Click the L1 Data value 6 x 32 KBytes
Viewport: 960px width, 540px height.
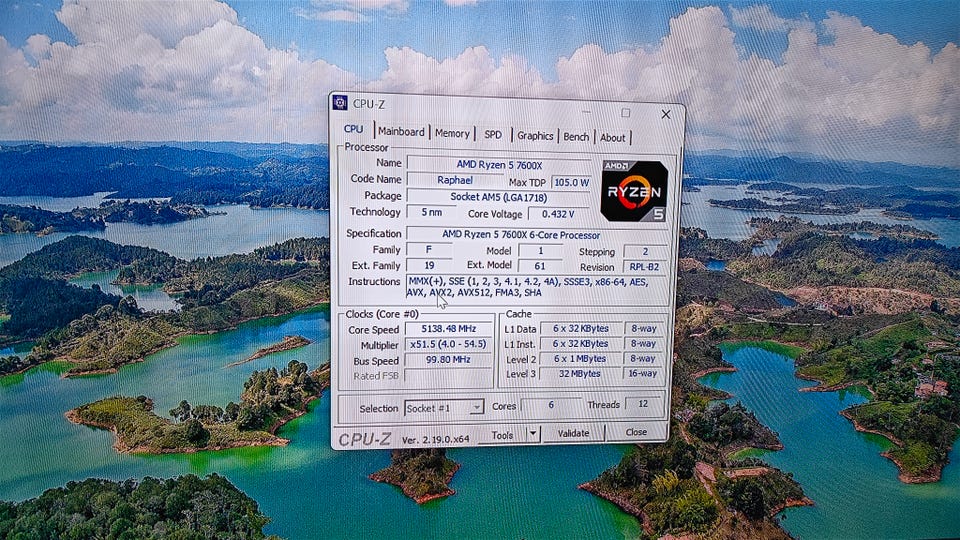tap(580, 328)
